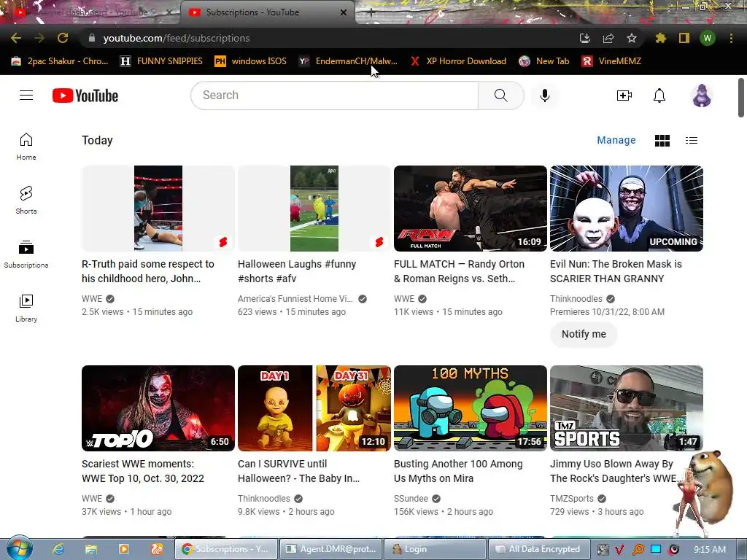
Task: Open a new browser tab
Action: pos(371,12)
